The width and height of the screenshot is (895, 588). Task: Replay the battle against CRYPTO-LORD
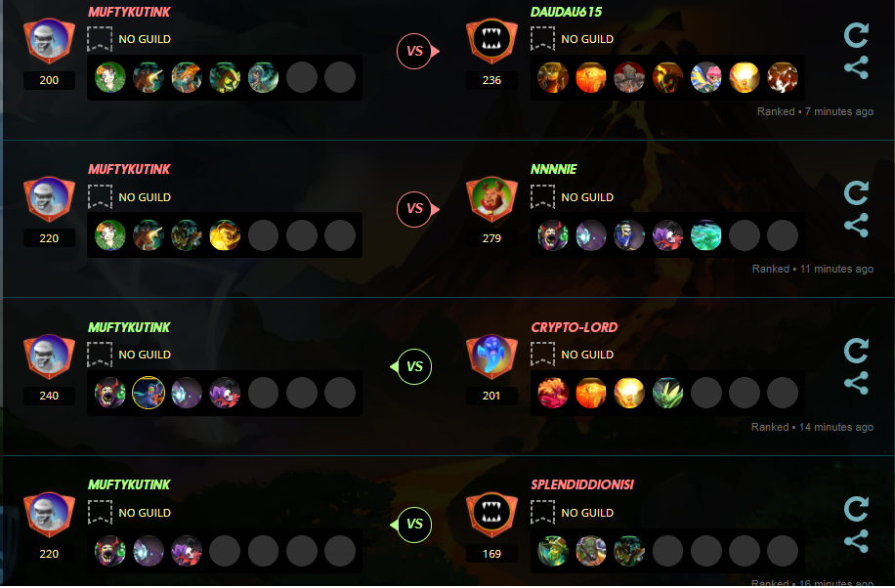coord(856,351)
